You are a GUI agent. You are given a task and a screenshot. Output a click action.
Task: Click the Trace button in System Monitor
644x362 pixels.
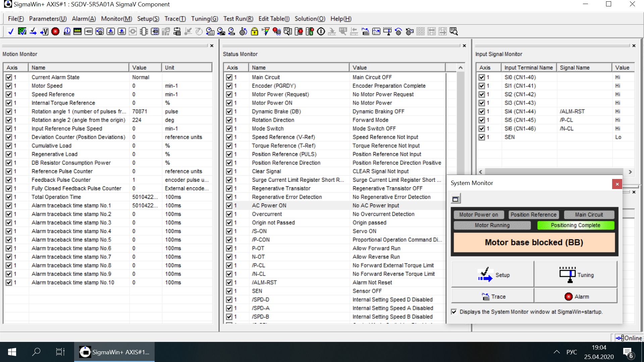[492, 297]
